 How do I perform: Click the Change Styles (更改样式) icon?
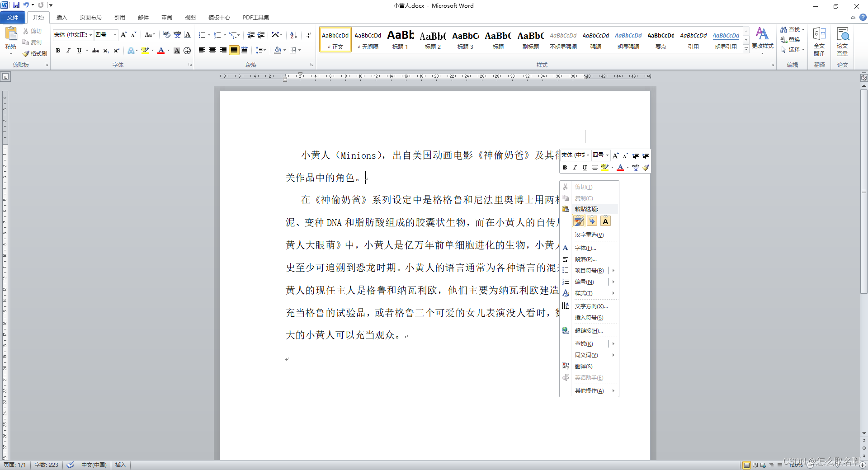pyautogui.click(x=762, y=40)
